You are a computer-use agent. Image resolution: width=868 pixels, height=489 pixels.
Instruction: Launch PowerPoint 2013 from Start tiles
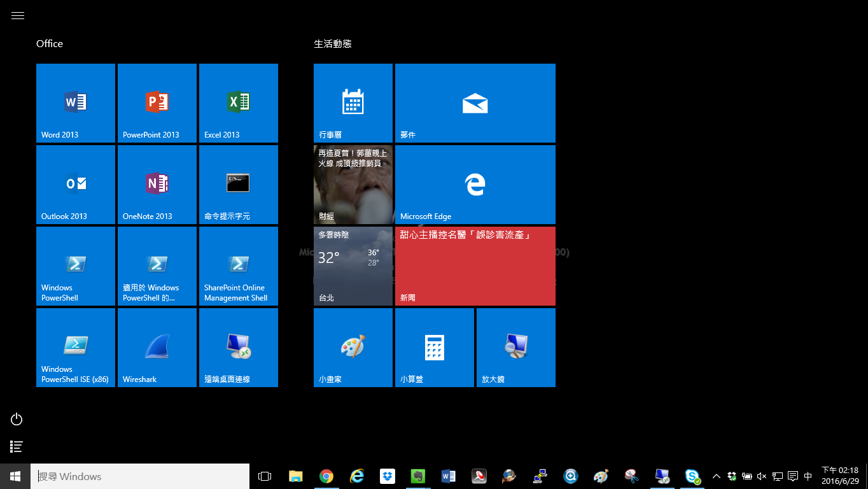(157, 103)
